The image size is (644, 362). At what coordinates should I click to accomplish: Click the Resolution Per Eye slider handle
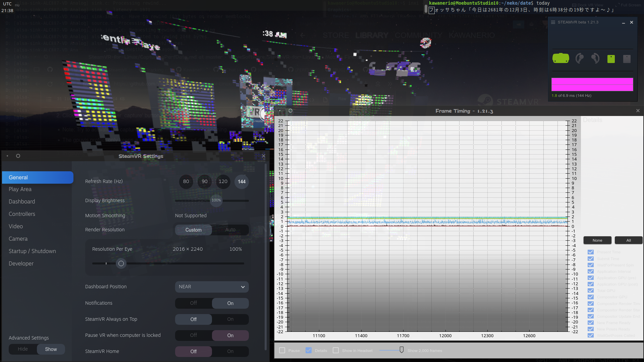click(121, 263)
